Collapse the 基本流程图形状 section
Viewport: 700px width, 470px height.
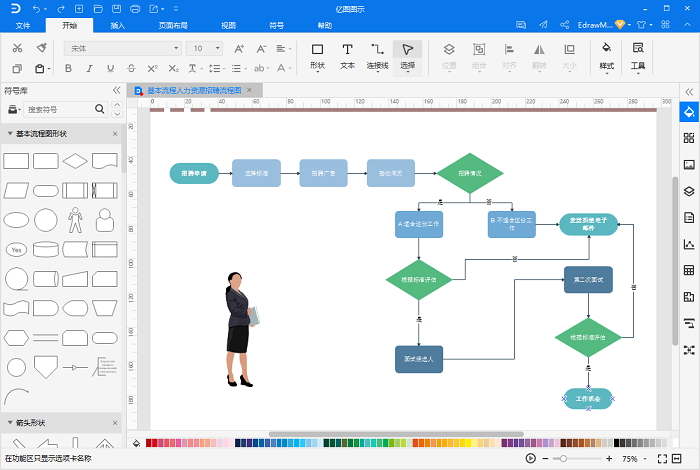coord(10,134)
